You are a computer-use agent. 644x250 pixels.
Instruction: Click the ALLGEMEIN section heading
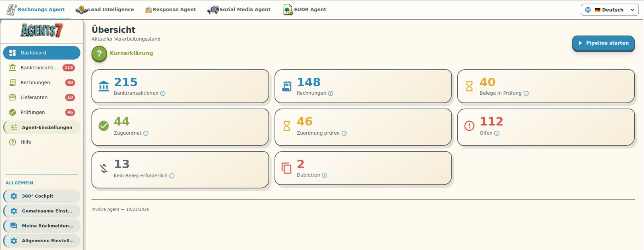coord(19,183)
